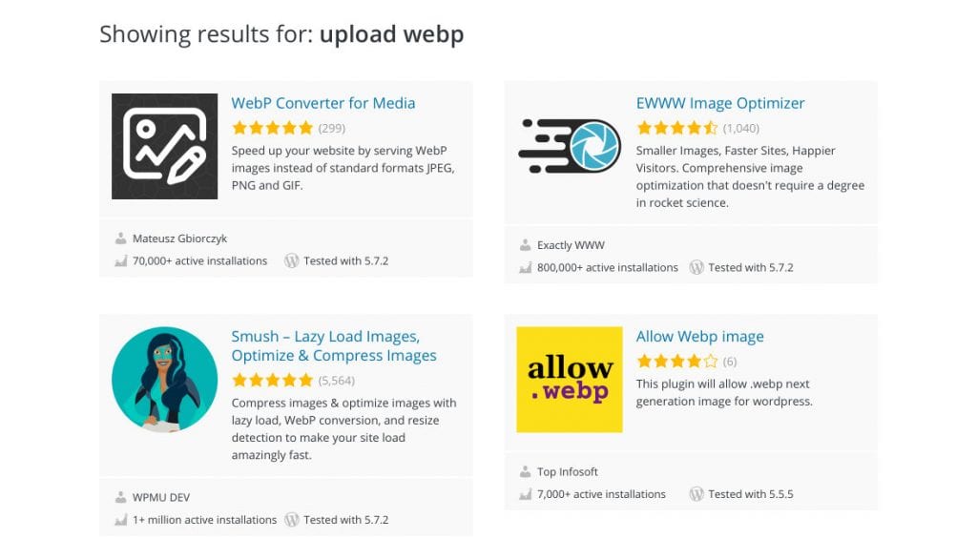Image resolution: width=977 pixels, height=560 pixels.
Task: Click the person icon beside Top Infosoft
Action: coord(525,471)
